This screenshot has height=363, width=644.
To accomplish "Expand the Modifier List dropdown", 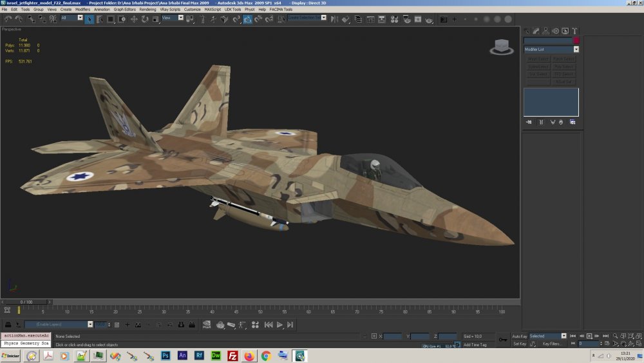I will (x=551, y=50).
